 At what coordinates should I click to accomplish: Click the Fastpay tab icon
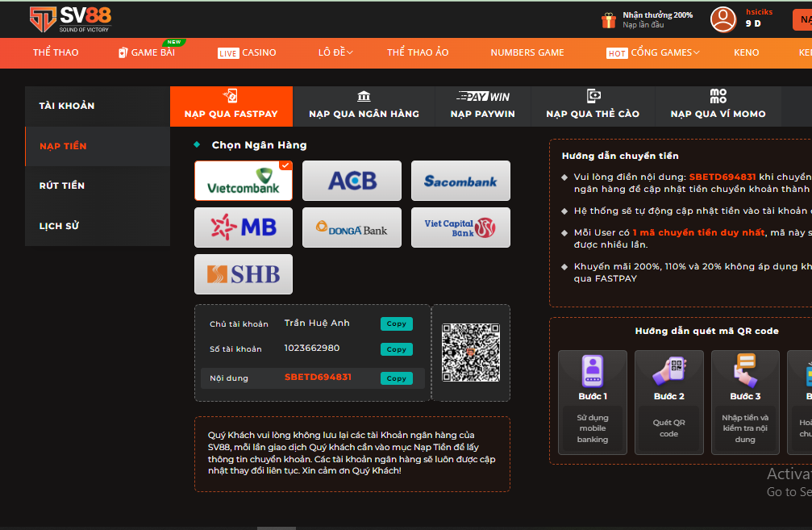[x=231, y=96]
